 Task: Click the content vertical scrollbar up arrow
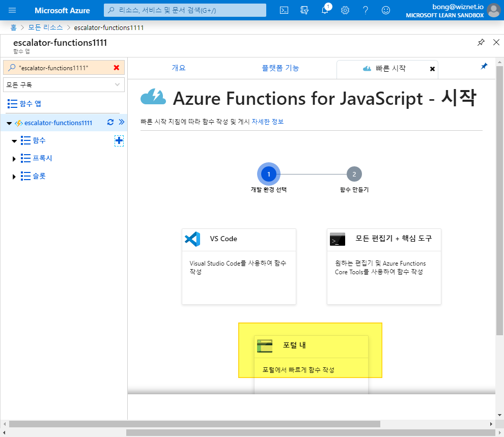click(499, 62)
